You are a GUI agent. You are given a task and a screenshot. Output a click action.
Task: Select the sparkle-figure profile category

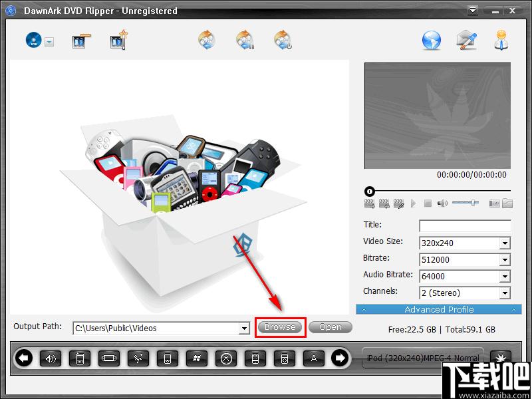[x=138, y=358]
